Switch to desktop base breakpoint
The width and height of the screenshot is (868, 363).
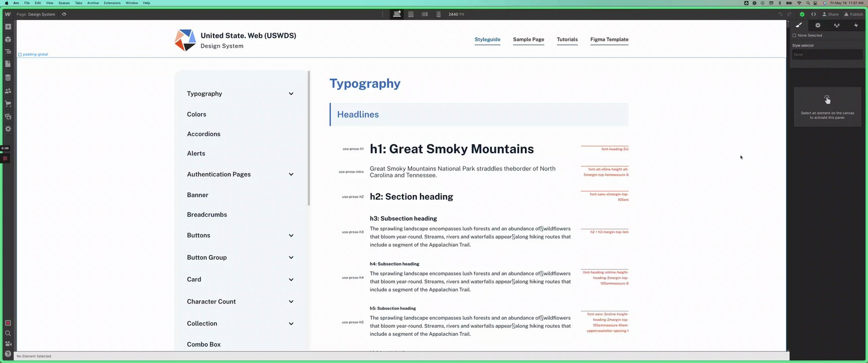(x=397, y=14)
